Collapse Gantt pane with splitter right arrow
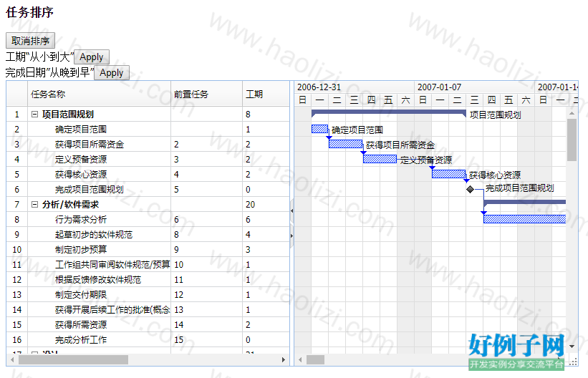The width and height of the screenshot is (588, 378). [291, 236]
